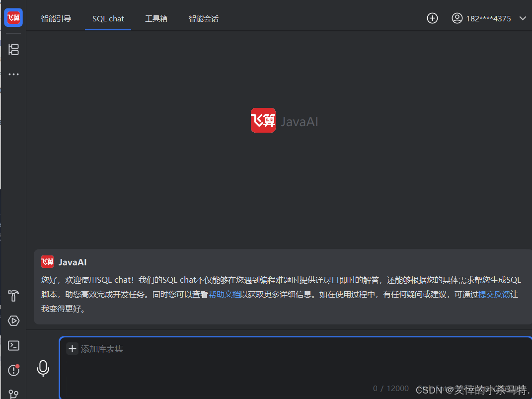Screen dimensions: 532x399
Task: Open the 帮助文档 link
Action: click(225, 294)
